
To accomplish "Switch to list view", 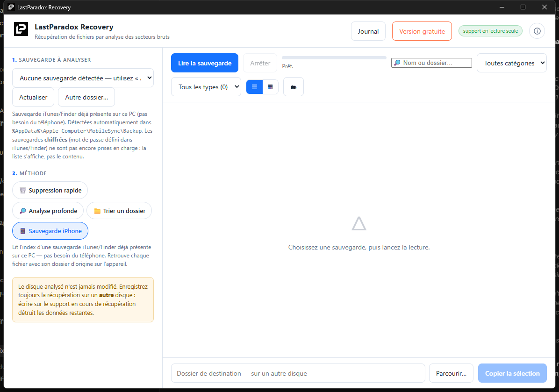I will coord(255,87).
